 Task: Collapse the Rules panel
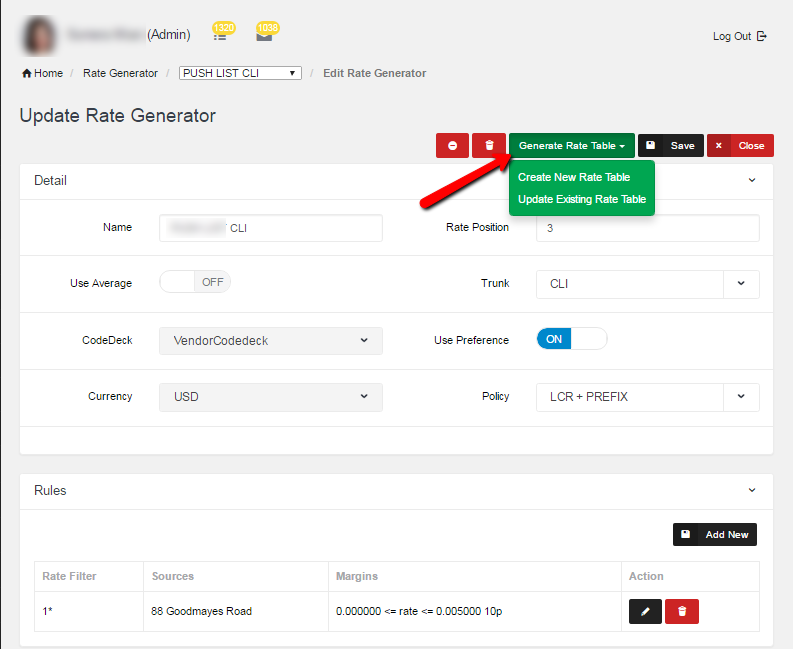752,490
